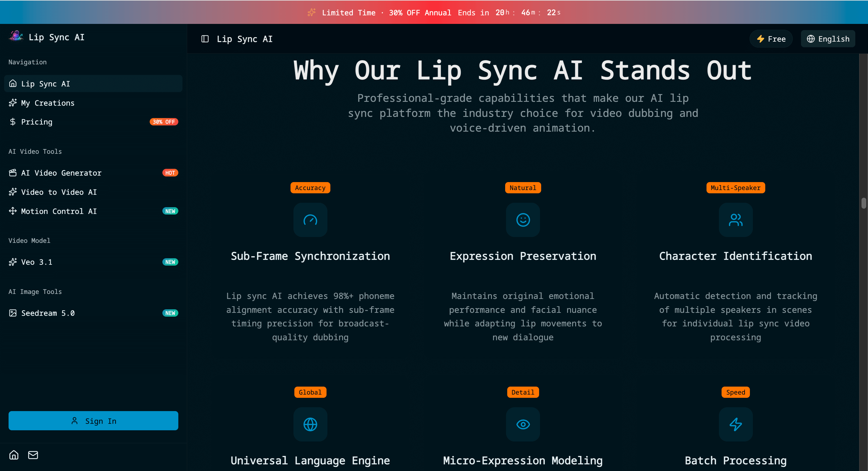Select Video to Video AI
The height and width of the screenshot is (471, 868).
pyautogui.click(x=59, y=192)
